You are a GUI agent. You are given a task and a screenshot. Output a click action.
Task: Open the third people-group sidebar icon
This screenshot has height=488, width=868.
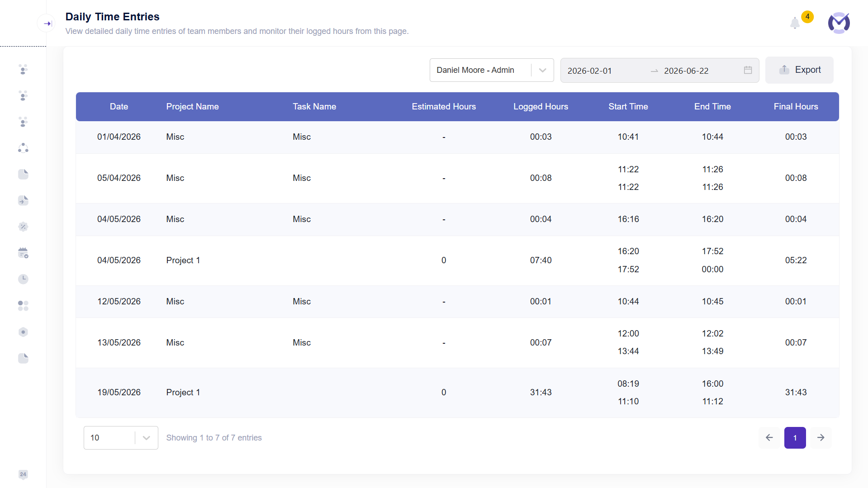(x=23, y=122)
